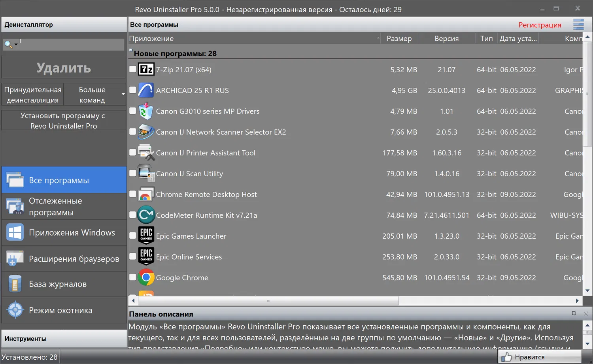Open База журналов section
The width and height of the screenshot is (593, 364).
click(64, 284)
